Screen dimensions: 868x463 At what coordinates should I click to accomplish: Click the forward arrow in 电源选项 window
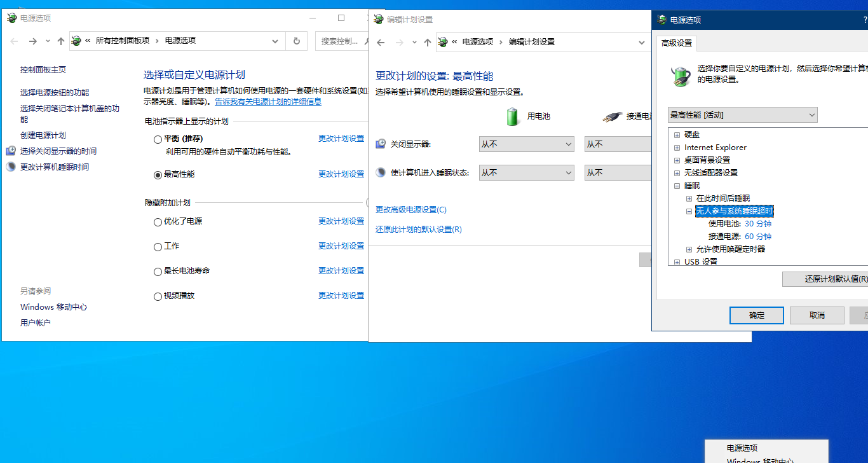point(32,41)
